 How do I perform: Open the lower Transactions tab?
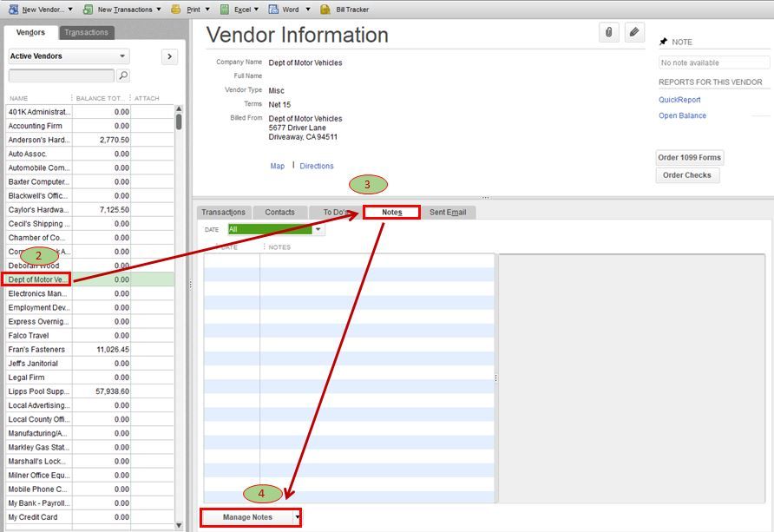tap(224, 213)
